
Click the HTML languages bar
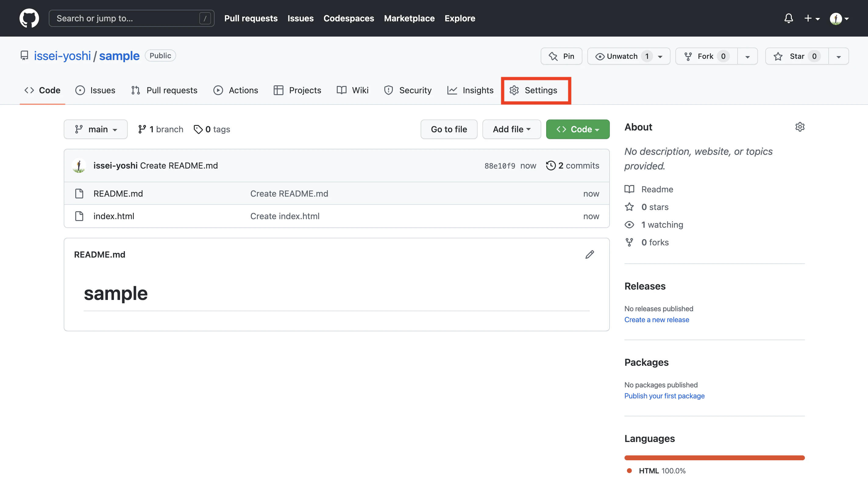714,458
